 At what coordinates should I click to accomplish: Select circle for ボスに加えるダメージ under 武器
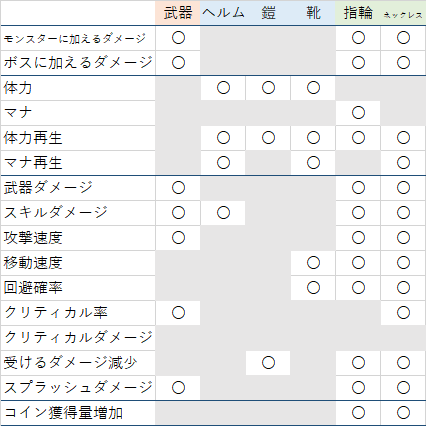178,63
